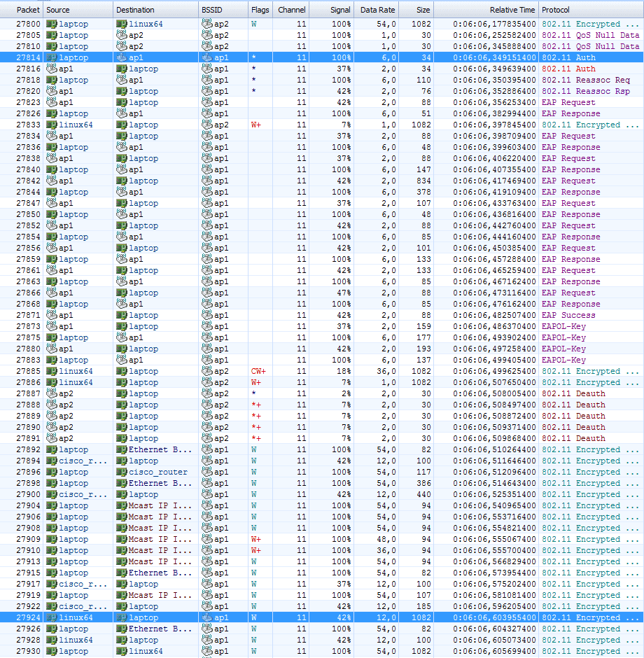This screenshot has height=658, width=644.
Task: Click the ap1 destination icon in packet 27814
Action: coord(122,57)
